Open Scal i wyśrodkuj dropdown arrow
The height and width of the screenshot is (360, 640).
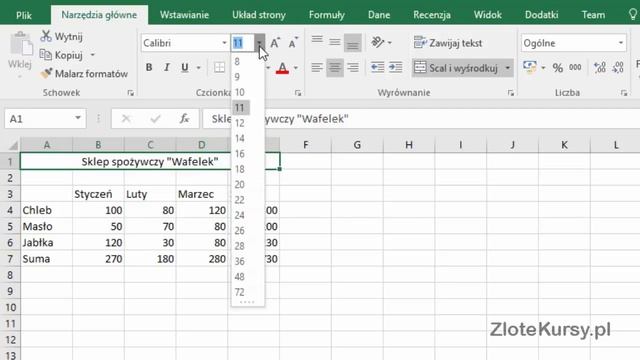click(507, 68)
